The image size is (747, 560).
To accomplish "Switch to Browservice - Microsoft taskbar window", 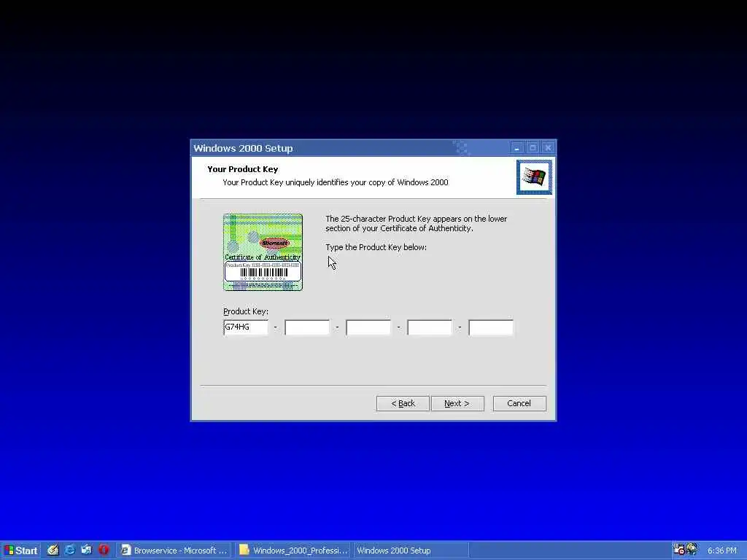I will pos(174,551).
